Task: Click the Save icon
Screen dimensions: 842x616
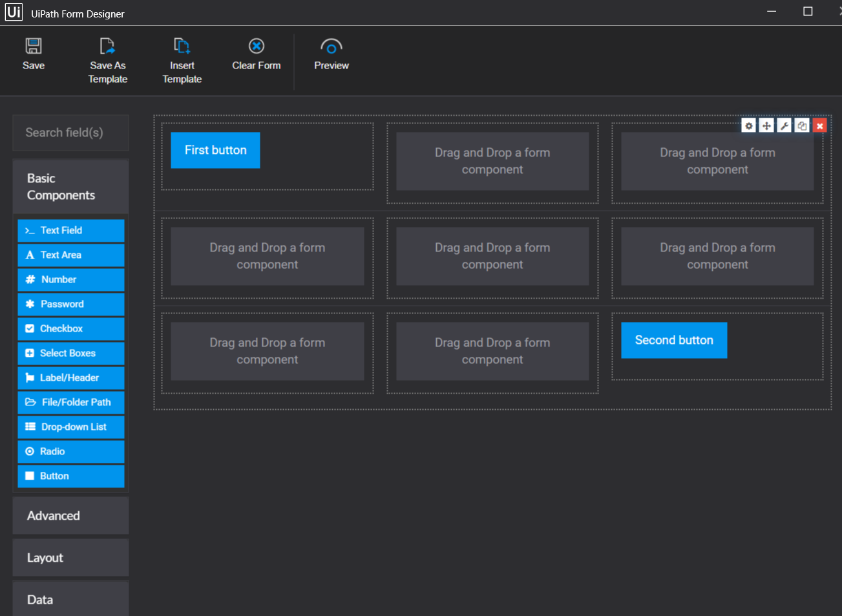Action: pos(34,52)
